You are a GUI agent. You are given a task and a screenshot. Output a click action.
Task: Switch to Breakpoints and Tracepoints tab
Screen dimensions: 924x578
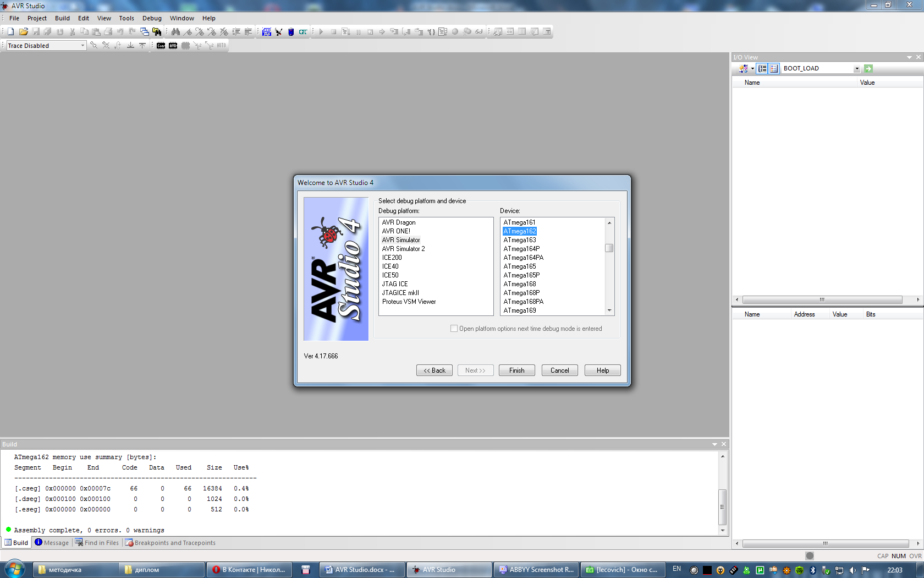(170, 543)
